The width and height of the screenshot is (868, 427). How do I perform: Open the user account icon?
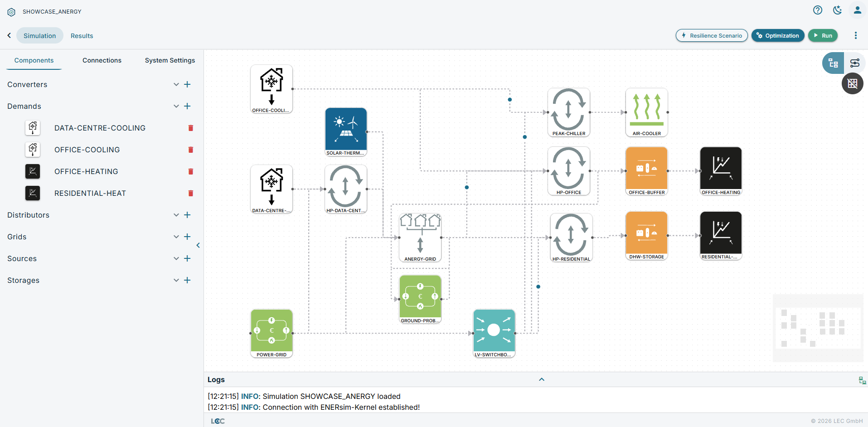pos(858,10)
